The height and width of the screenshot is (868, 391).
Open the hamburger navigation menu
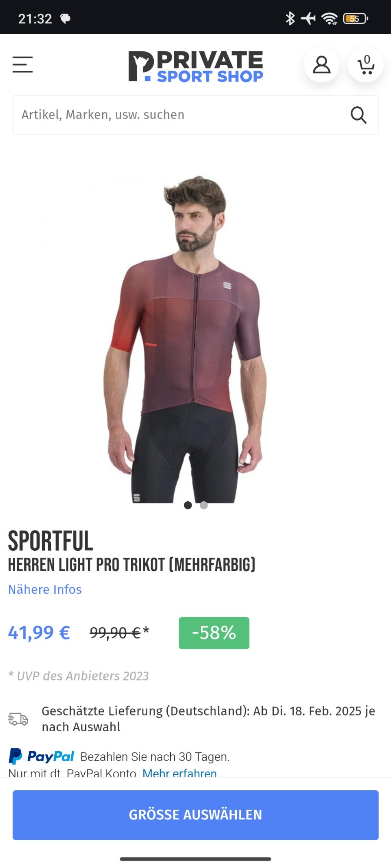[x=23, y=65]
